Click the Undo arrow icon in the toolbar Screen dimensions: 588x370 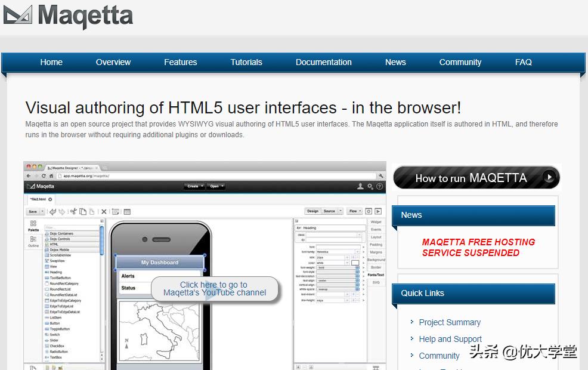click(x=53, y=212)
